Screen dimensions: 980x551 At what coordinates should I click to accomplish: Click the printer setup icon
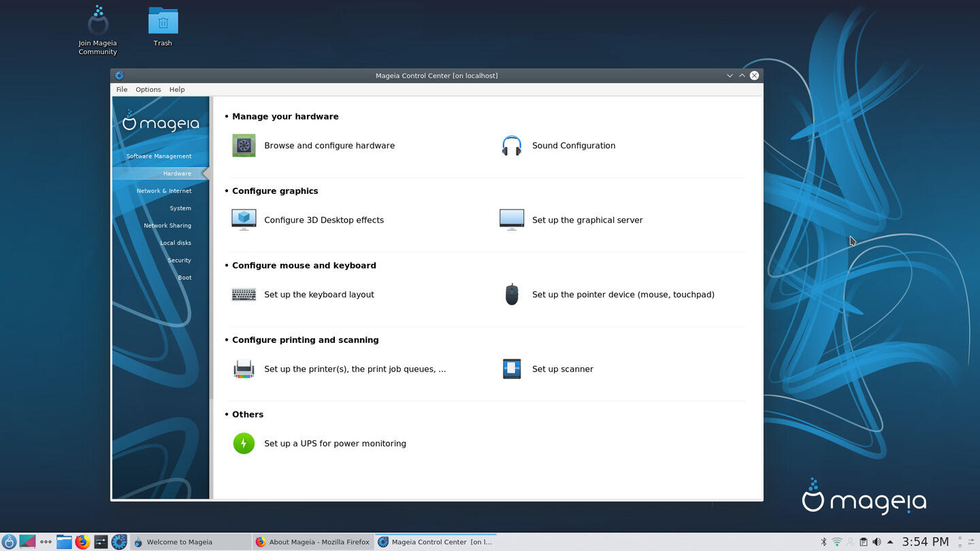click(x=244, y=369)
